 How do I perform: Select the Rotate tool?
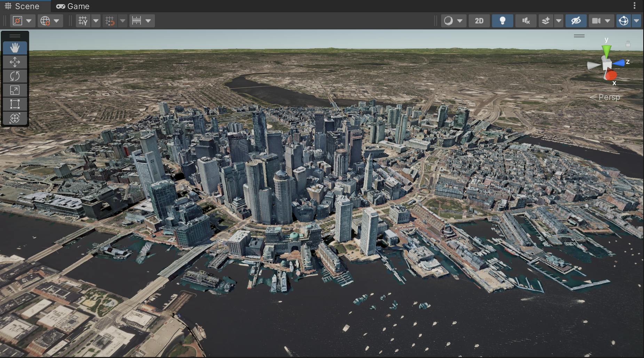pyautogui.click(x=15, y=76)
